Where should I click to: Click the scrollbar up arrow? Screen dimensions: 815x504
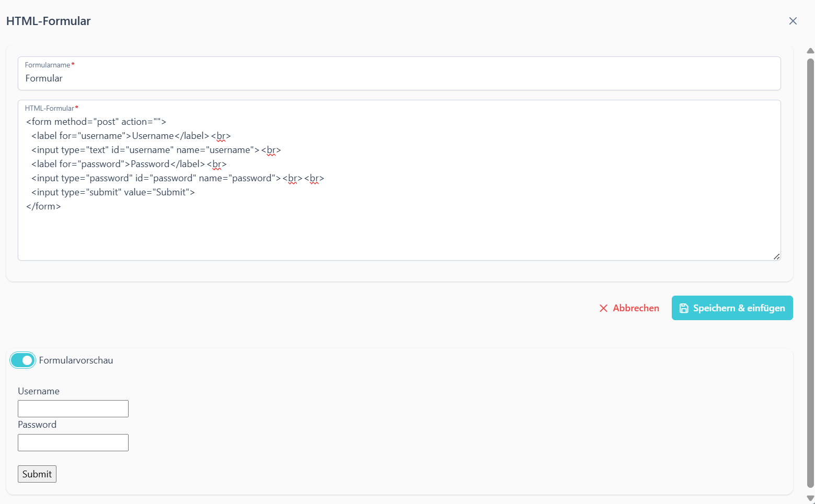click(810, 51)
